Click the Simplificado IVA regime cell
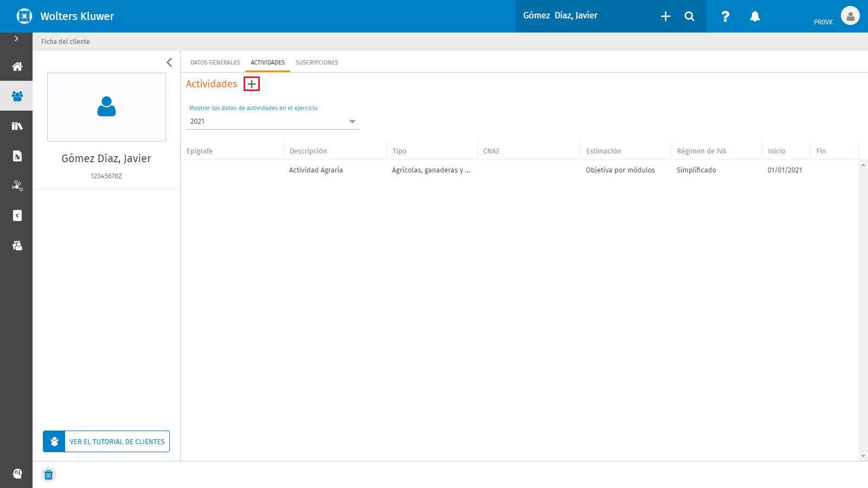This screenshot has width=868, height=488. tap(696, 170)
